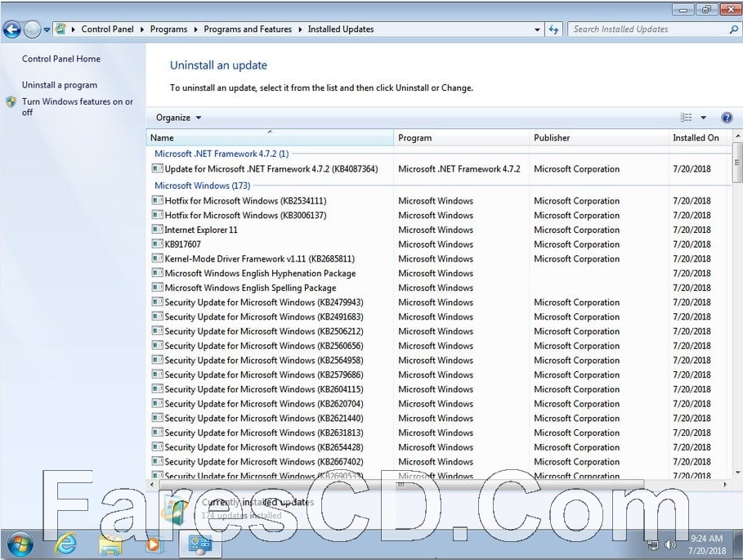
Task: Click the change view icon
Action: point(686,118)
